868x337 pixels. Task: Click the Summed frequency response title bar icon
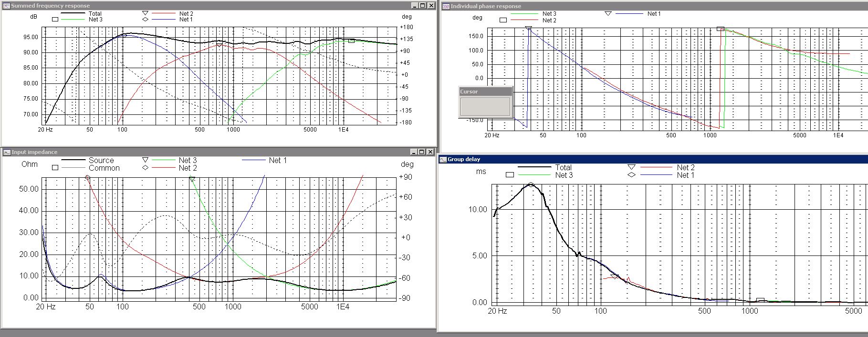click(6, 6)
